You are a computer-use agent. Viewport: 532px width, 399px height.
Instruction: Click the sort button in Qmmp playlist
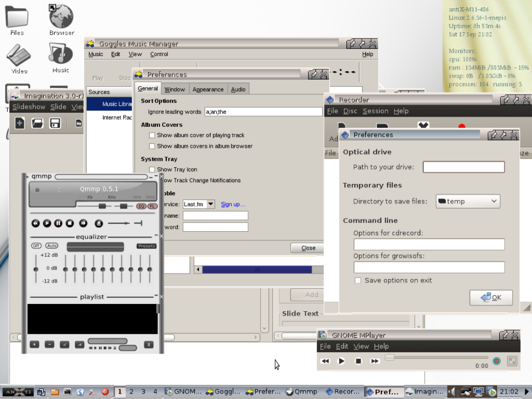pos(79,344)
